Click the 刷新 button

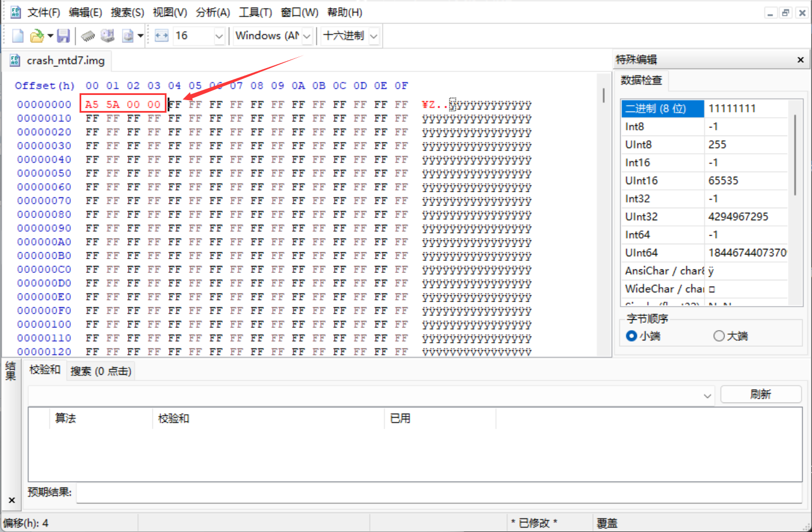tap(760, 394)
